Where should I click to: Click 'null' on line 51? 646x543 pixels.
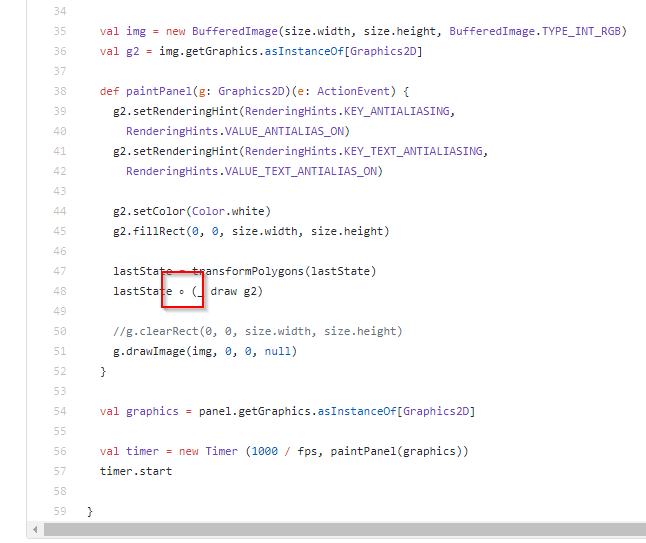tap(278, 351)
